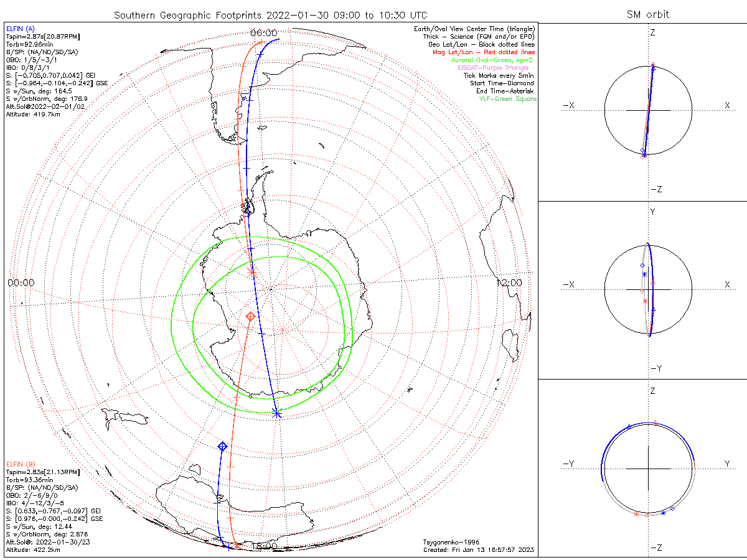Click the Mag Lat/Lon red legend entry
The image size is (747, 560).
point(484,52)
